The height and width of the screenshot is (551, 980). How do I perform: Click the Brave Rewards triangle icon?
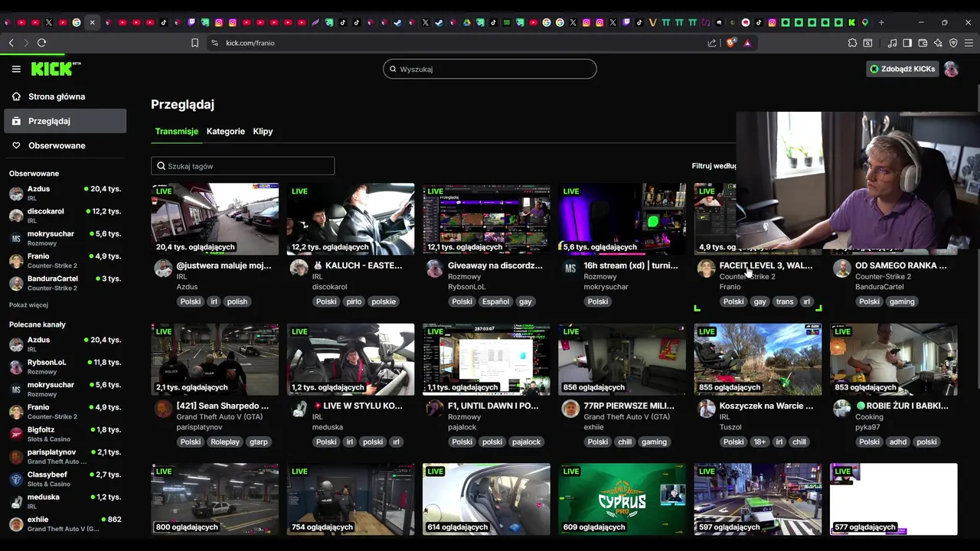[x=747, y=43]
